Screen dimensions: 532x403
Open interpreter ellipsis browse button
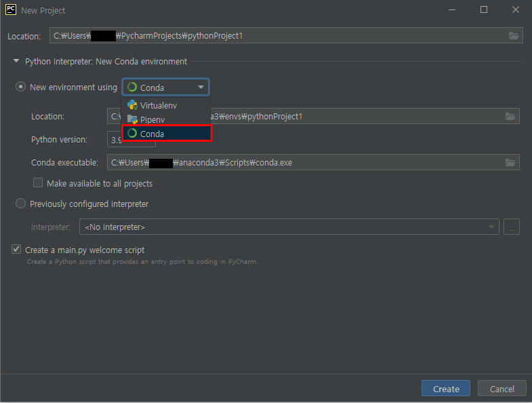point(512,227)
